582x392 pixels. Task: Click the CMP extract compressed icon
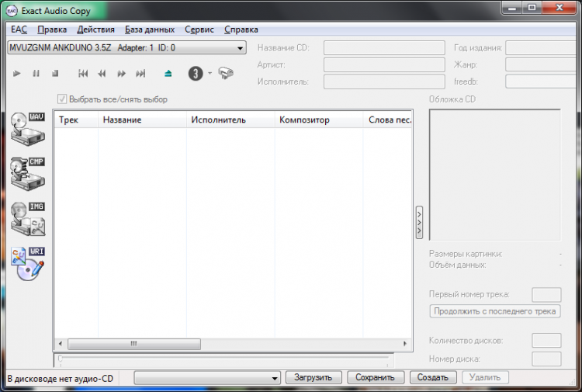point(28,174)
